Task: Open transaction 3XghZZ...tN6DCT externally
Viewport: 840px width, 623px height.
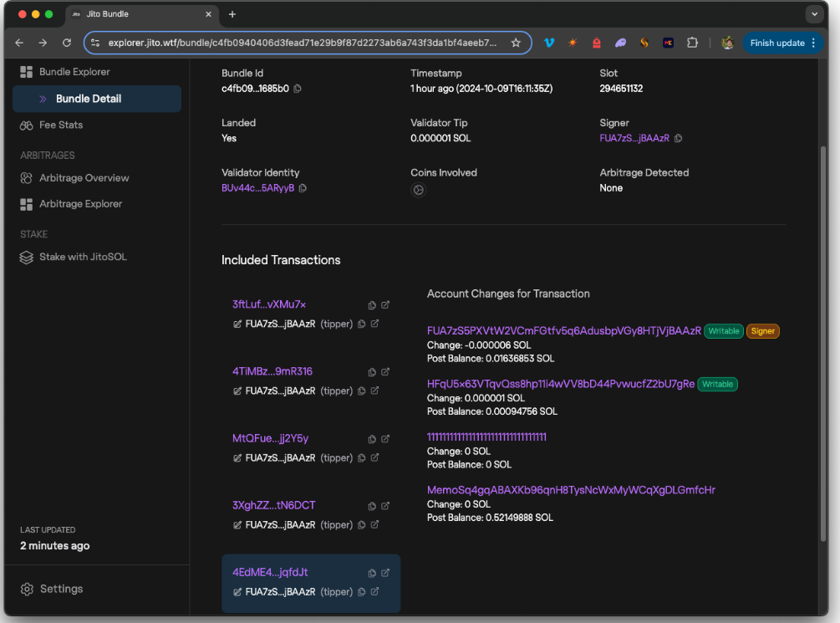Action: [x=385, y=506]
